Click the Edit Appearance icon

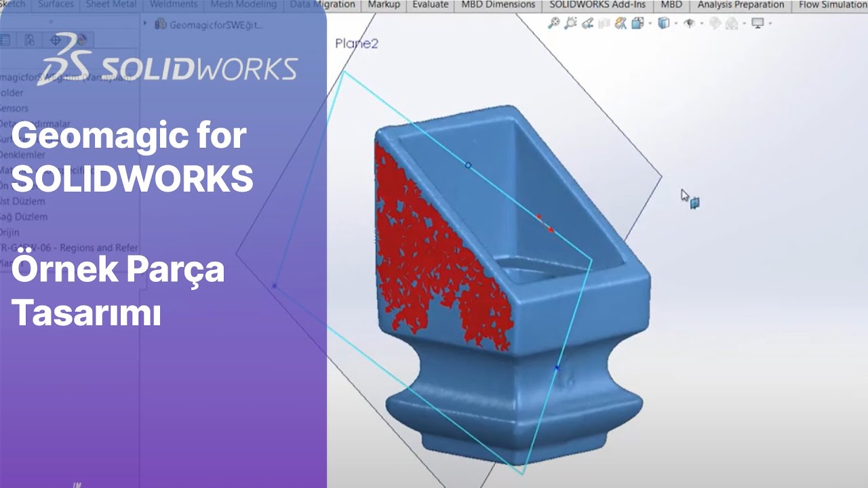pyautogui.click(x=715, y=23)
